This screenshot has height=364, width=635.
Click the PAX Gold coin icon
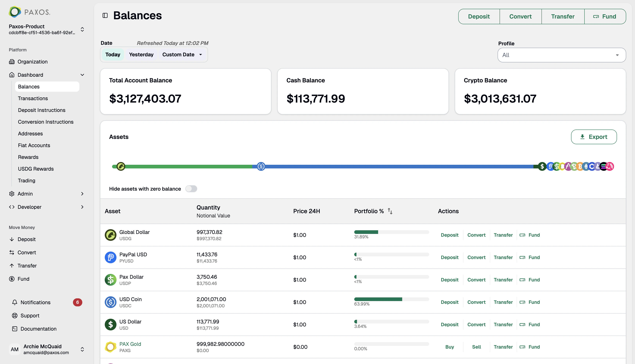pos(110,347)
